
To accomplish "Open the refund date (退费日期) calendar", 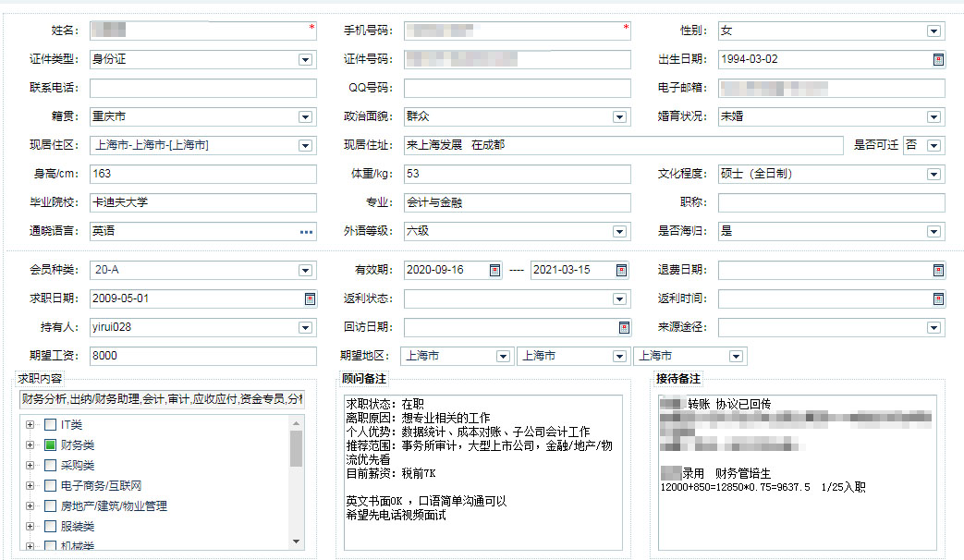I will point(938,271).
